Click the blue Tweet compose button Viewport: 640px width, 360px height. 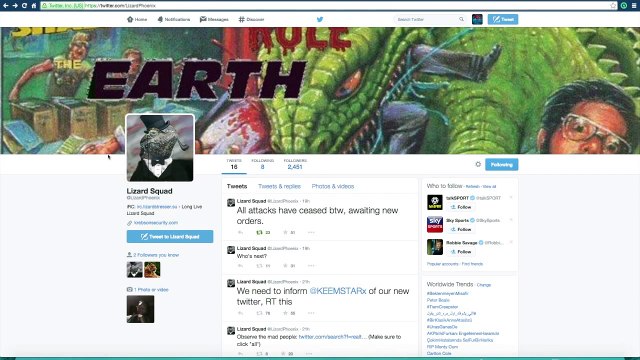[x=503, y=19]
